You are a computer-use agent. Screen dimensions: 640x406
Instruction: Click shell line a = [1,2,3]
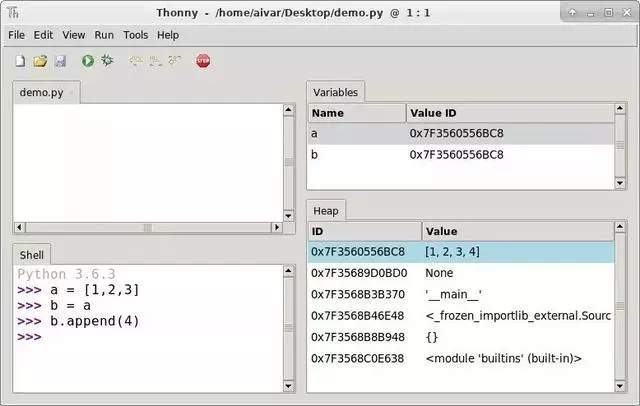95,290
